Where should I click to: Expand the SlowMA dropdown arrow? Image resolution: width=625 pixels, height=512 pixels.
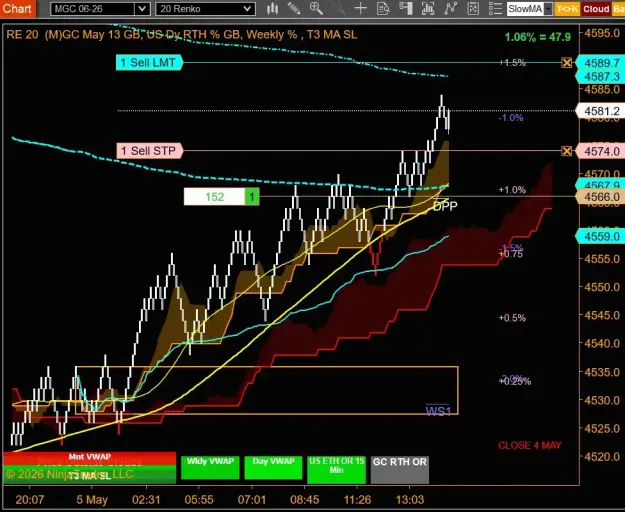pyautogui.click(x=548, y=9)
